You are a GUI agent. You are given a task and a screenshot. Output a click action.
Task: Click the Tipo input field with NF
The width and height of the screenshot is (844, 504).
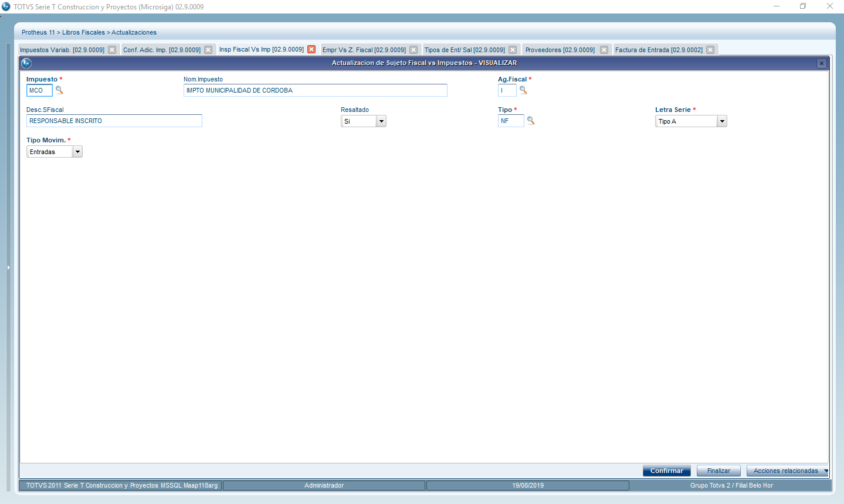[511, 121]
